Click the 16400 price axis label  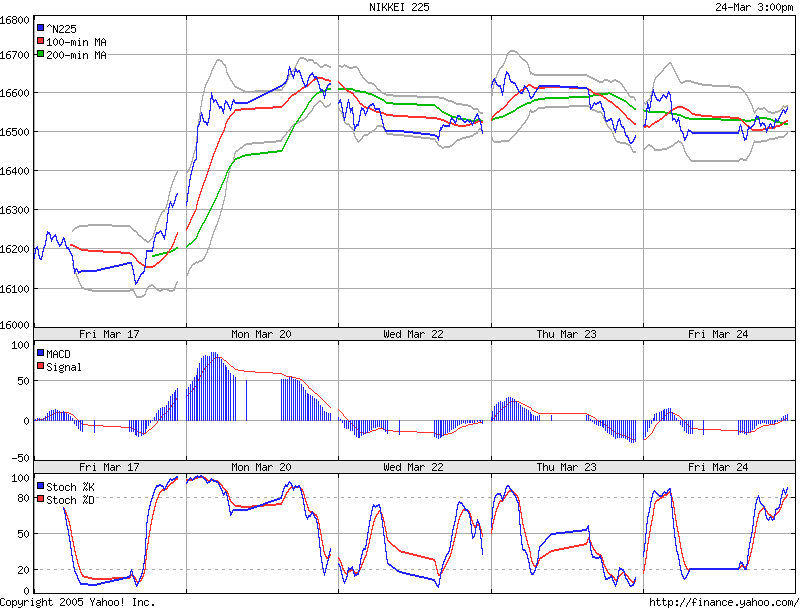click(x=15, y=171)
